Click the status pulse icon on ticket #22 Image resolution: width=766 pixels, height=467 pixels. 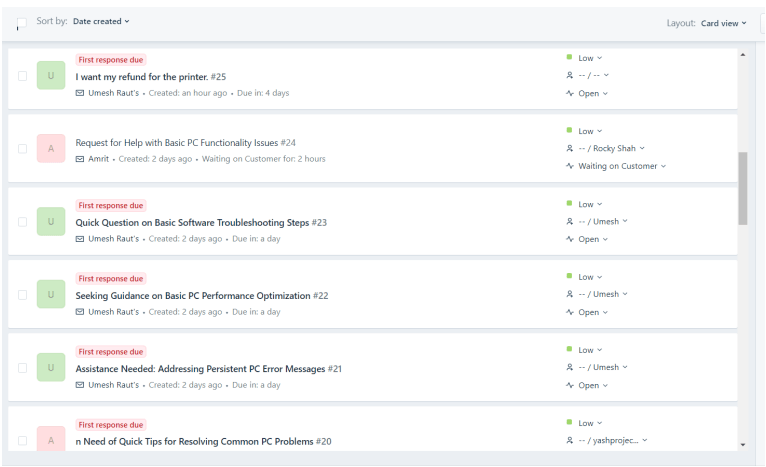[570, 312]
